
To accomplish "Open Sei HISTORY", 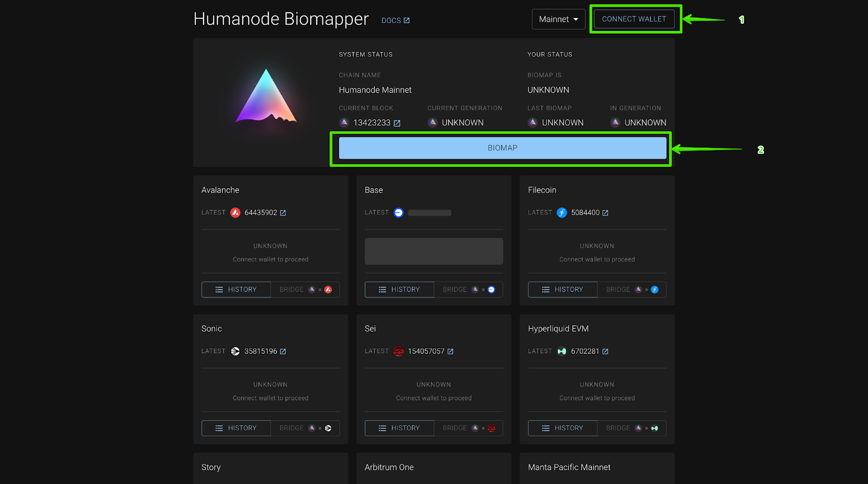I will (x=399, y=428).
